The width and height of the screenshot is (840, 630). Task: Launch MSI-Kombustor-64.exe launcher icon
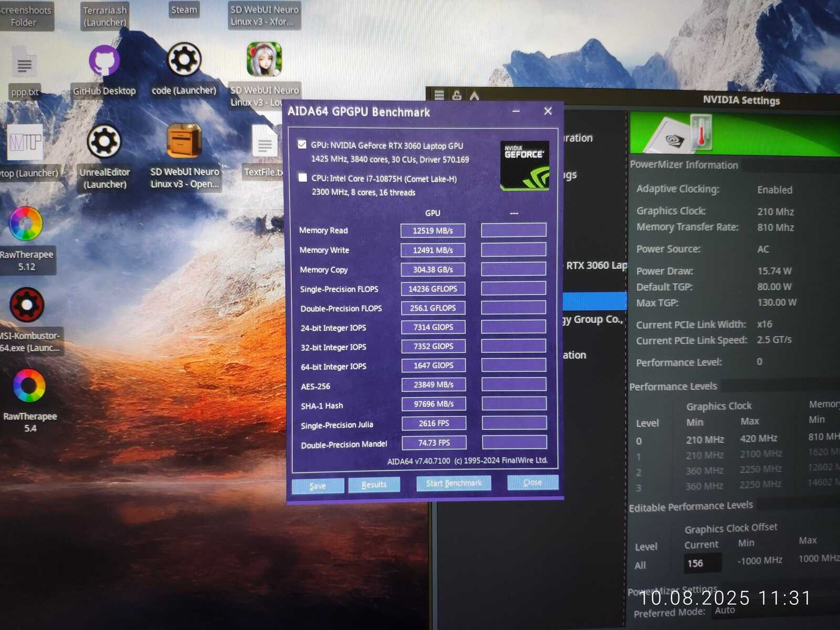coord(27,305)
